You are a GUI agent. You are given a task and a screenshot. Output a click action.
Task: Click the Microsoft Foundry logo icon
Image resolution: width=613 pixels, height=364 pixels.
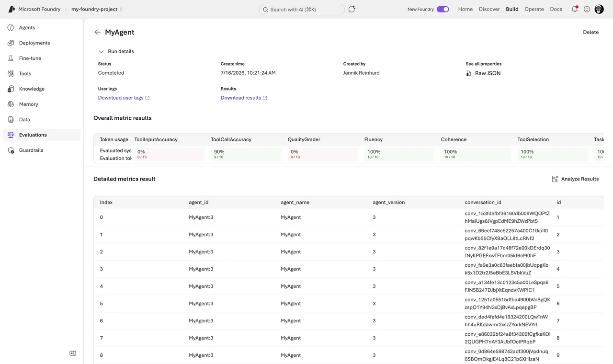(x=12, y=9)
